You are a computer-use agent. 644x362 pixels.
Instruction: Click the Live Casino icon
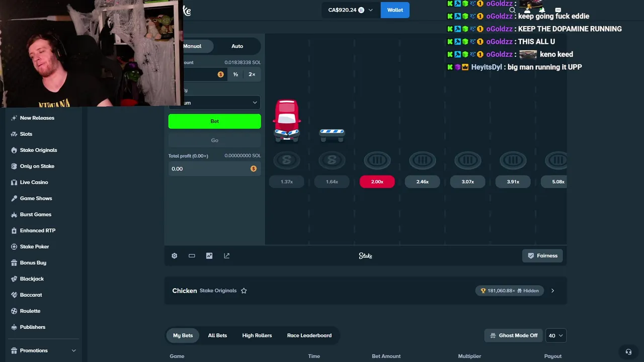[14, 182]
